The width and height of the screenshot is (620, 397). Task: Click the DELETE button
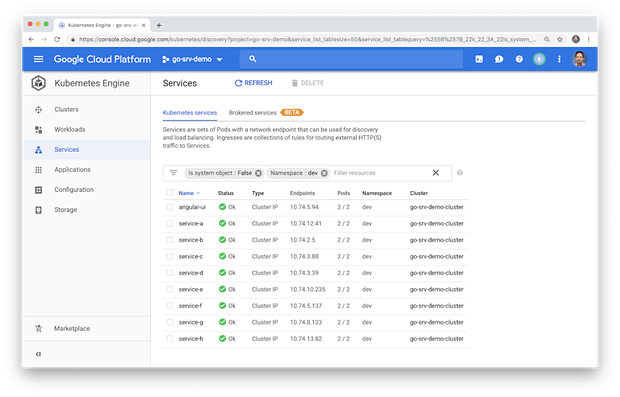[x=308, y=83]
